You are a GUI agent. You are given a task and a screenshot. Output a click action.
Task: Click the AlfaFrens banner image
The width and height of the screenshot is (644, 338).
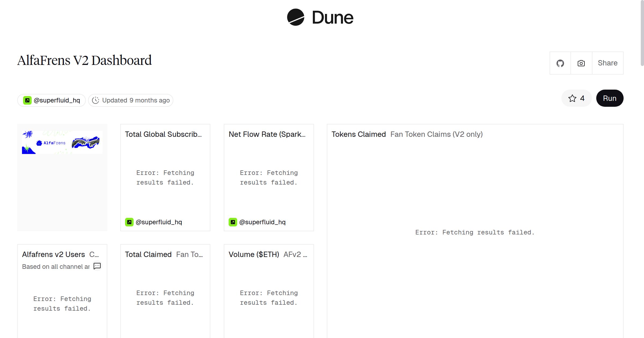62,142
